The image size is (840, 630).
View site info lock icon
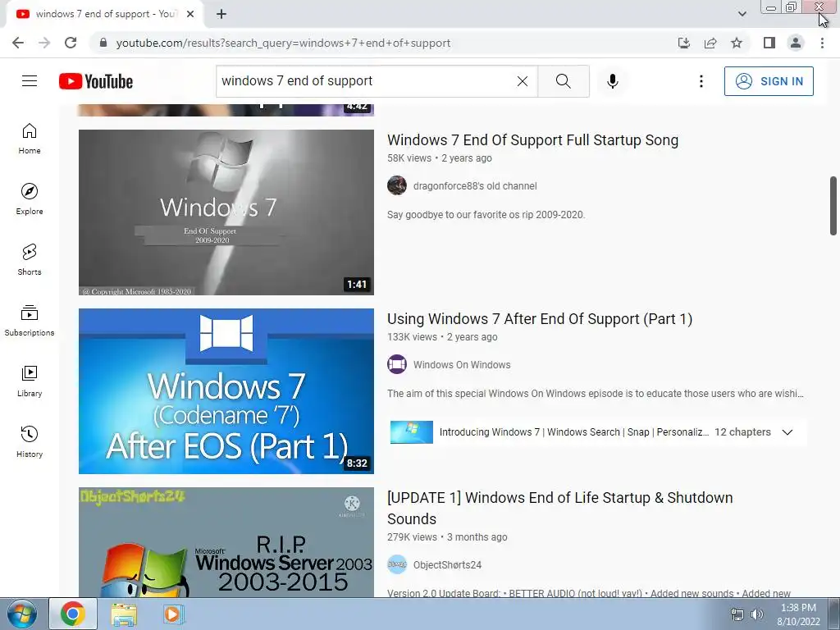tap(103, 43)
